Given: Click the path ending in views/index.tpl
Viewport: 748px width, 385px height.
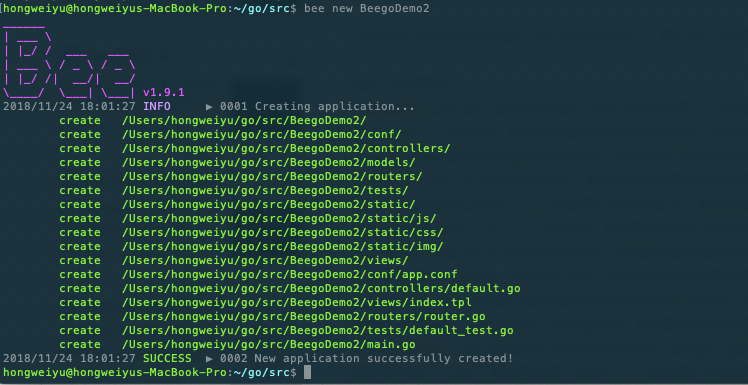Looking at the screenshot, I should 297,302.
